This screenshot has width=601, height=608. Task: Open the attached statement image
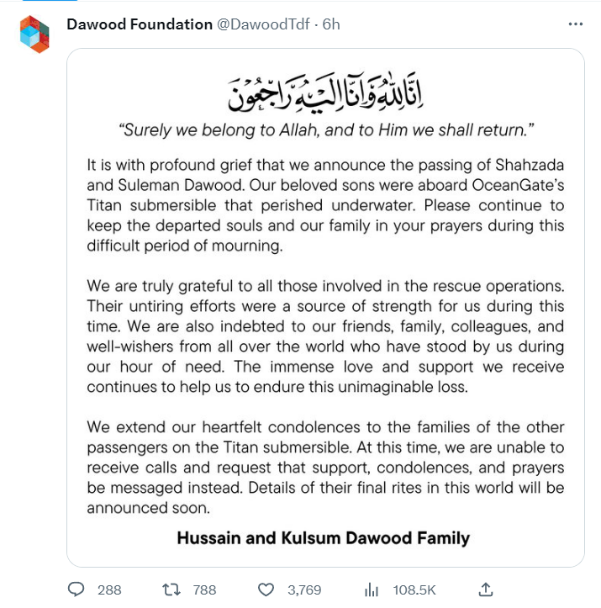pyautogui.click(x=325, y=308)
